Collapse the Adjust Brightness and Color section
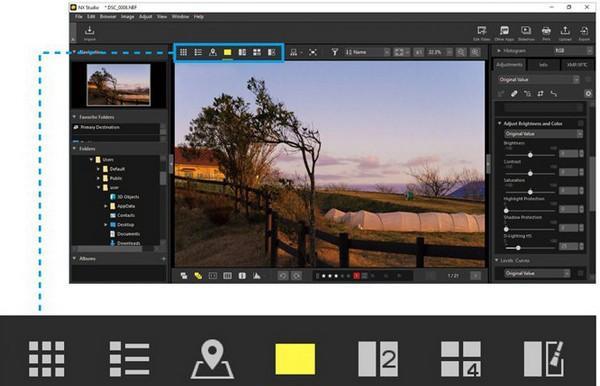Screen dimensions: 600x386 [x=499, y=123]
